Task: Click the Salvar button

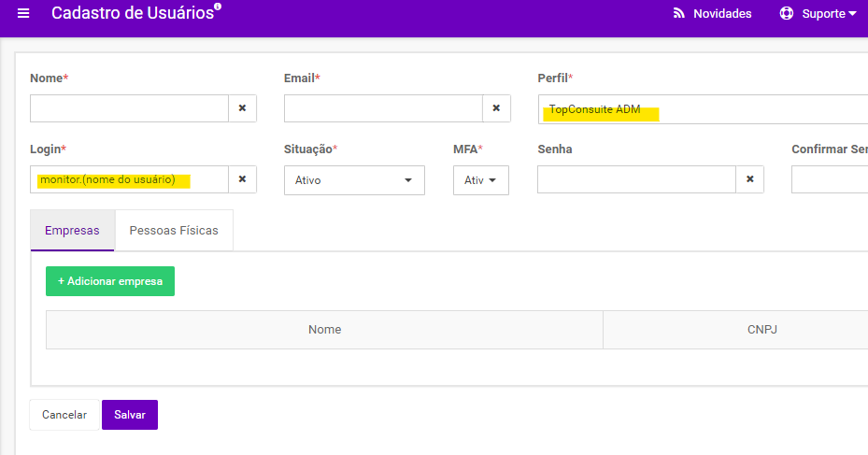Action: click(130, 415)
